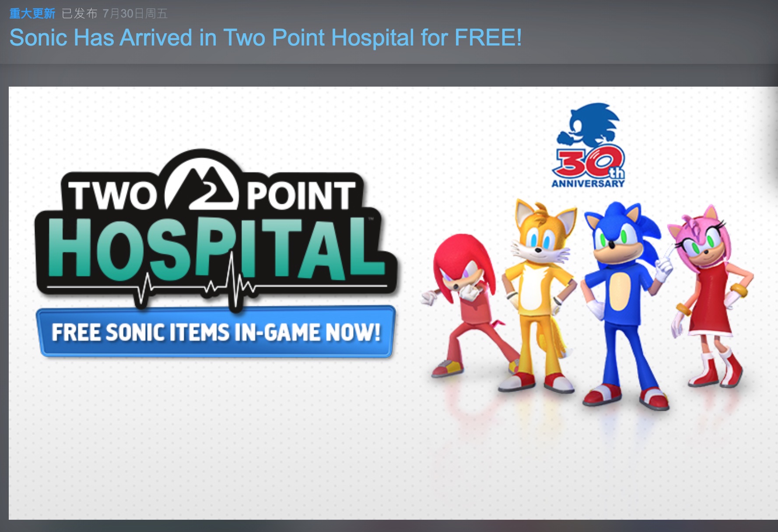Open the Sonic Has Arrived announcement title link
This screenshot has width=778, height=532.
click(x=266, y=38)
